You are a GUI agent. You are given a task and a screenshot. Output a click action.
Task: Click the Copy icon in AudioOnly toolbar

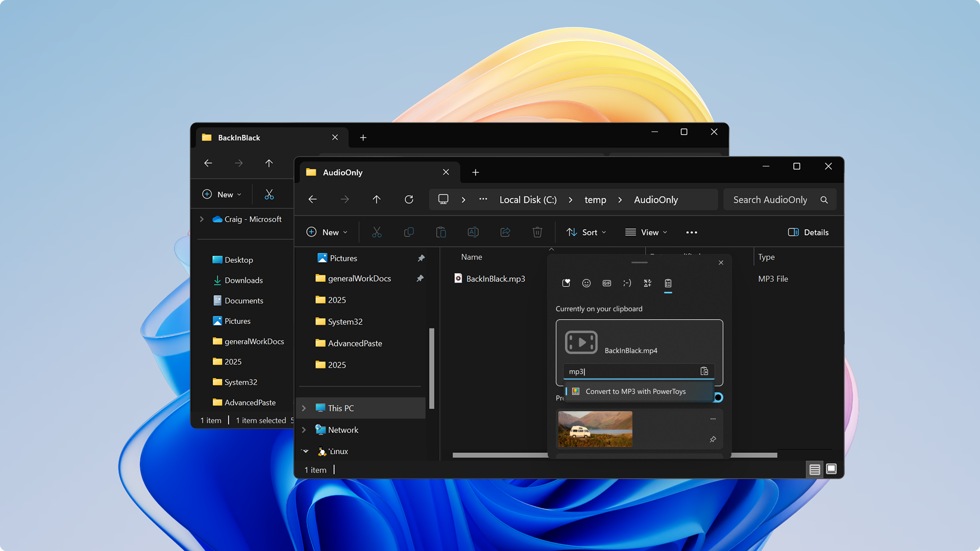click(x=409, y=232)
